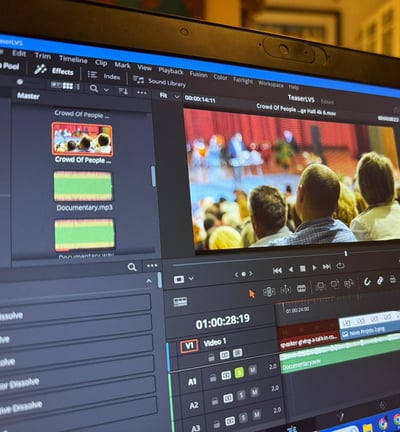Open Timeline View Options icon
Image resolution: width=400 pixels, height=432 pixels.
coord(180,302)
